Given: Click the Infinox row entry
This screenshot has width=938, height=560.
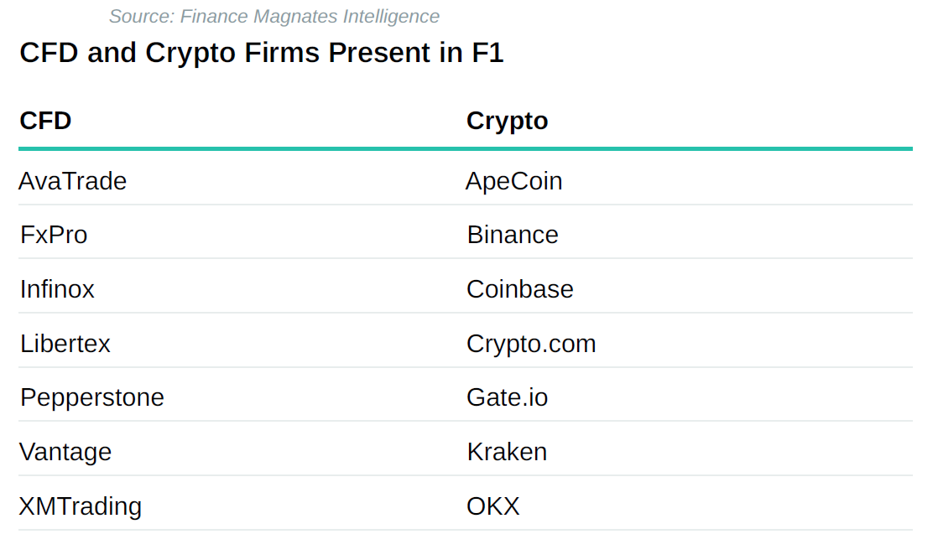Looking at the screenshot, I should (x=57, y=289).
